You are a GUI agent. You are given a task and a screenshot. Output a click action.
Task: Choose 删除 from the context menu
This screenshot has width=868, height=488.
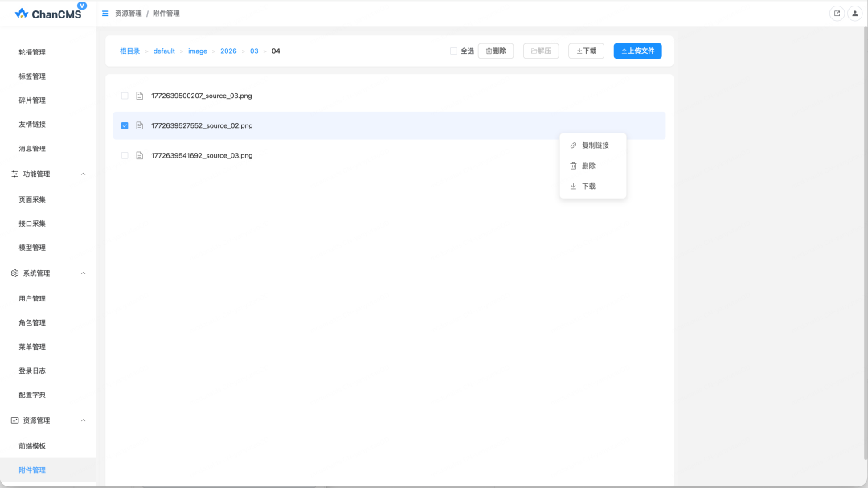(588, 166)
